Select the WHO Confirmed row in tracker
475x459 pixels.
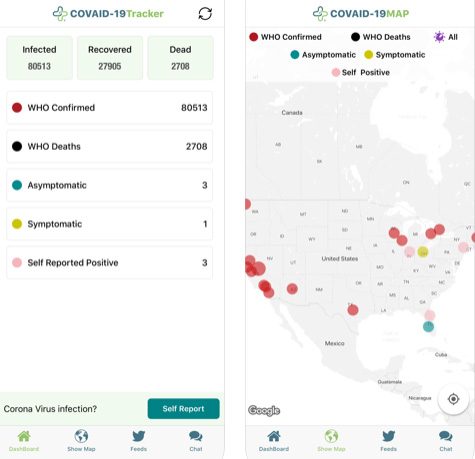point(110,108)
